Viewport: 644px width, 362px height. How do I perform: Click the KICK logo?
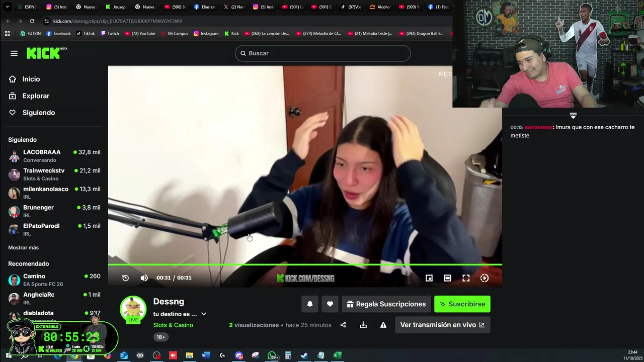[x=46, y=53]
